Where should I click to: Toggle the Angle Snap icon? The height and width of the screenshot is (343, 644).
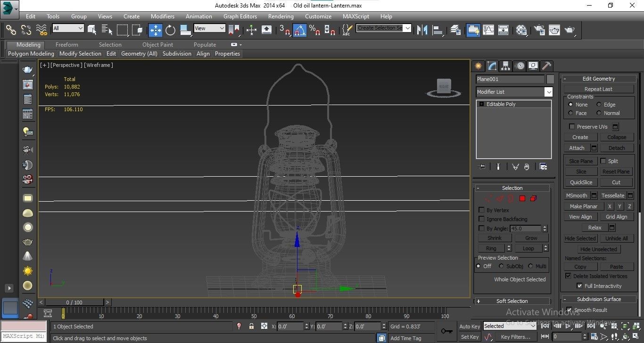[x=300, y=30]
